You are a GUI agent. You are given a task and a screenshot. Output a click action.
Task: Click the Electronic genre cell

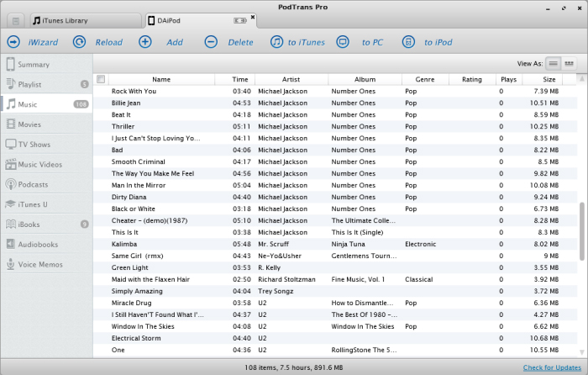(420, 244)
